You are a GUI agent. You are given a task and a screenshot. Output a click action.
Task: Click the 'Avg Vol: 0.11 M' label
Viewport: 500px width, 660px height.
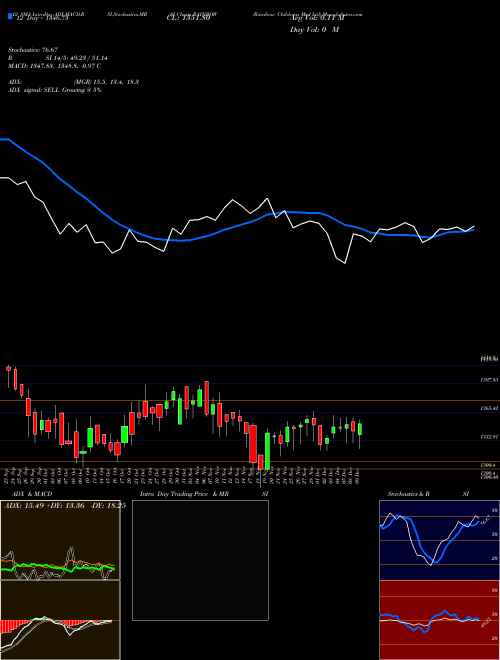[x=317, y=18]
